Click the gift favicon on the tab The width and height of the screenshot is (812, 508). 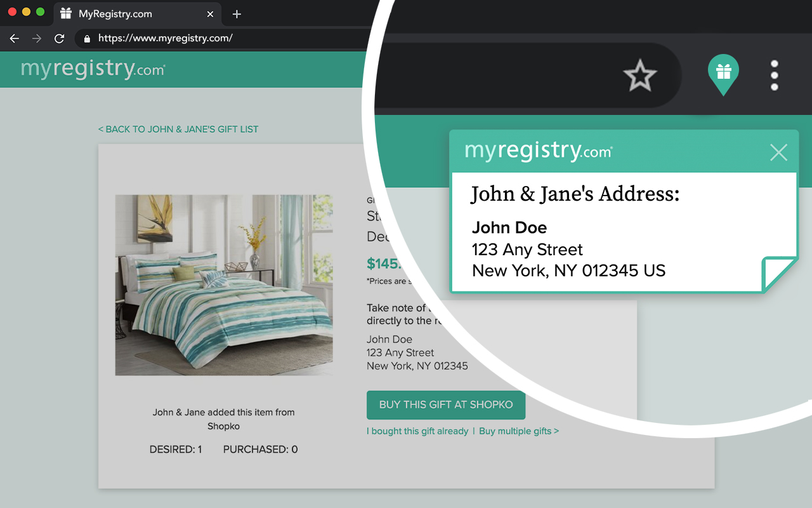(65, 14)
